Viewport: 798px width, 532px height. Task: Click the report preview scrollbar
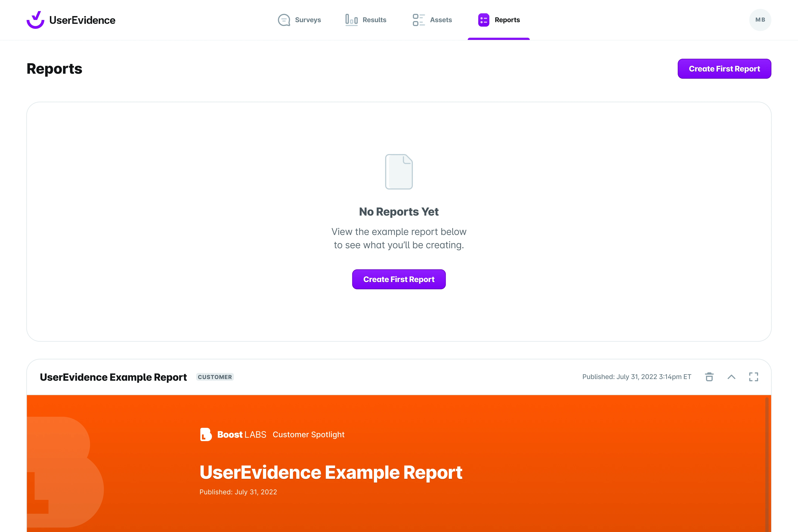[x=767, y=465]
